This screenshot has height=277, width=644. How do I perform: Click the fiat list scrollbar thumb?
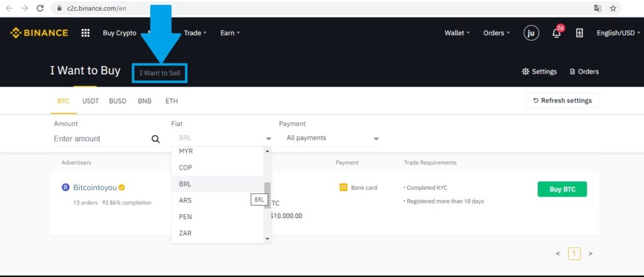click(x=267, y=195)
